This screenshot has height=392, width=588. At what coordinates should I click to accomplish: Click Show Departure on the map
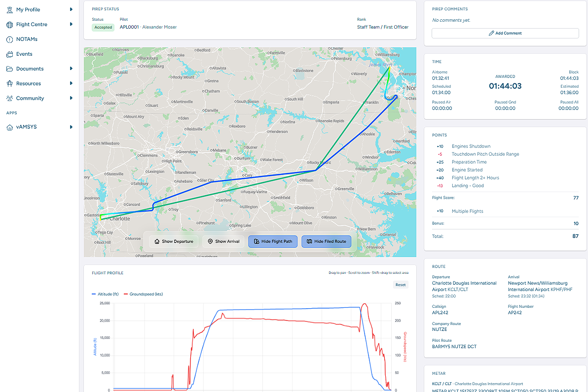[174, 241]
